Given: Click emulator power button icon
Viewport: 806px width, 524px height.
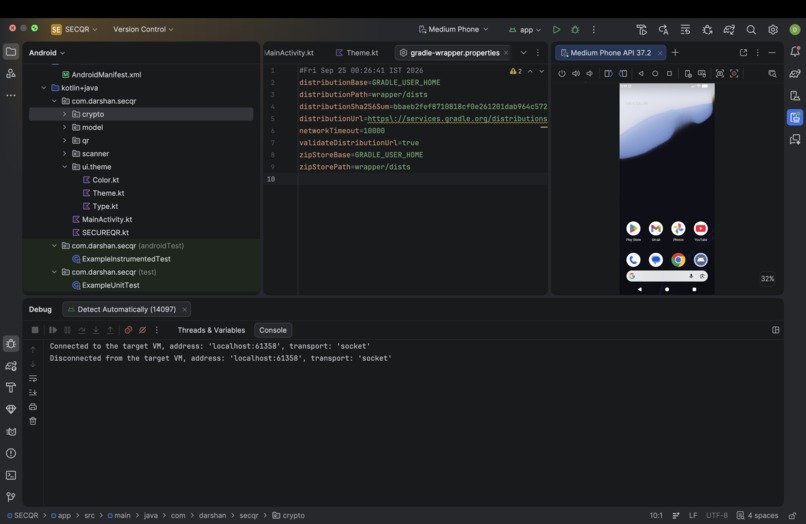Looking at the screenshot, I should (x=562, y=74).
